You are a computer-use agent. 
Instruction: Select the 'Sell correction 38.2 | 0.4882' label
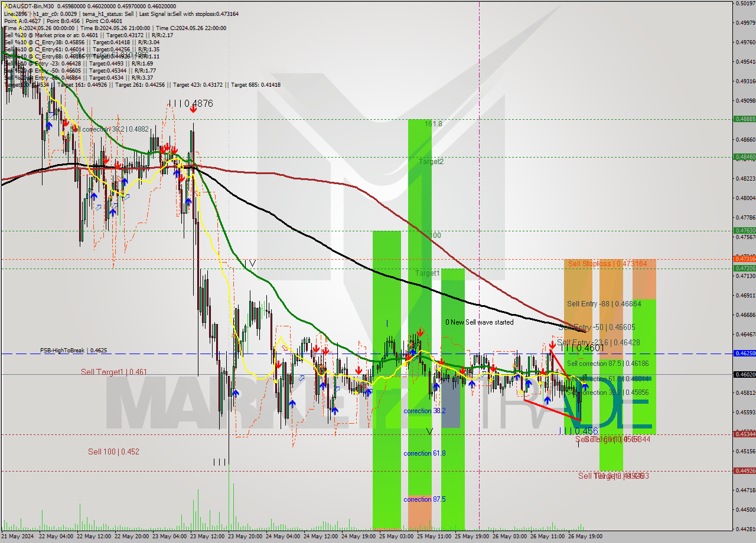[x=110, y=129]
